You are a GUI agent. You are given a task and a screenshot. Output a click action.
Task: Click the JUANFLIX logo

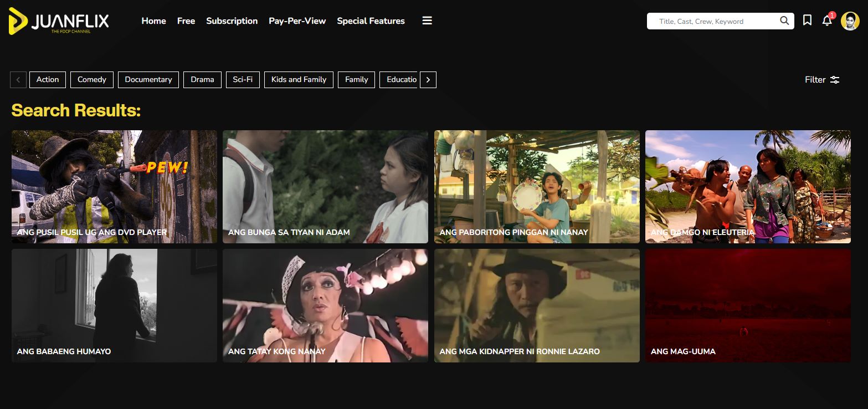[58, 22]
